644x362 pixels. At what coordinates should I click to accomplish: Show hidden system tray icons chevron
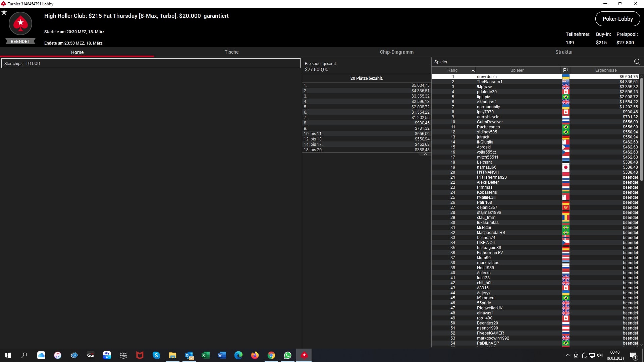click(x=568, y=355)
